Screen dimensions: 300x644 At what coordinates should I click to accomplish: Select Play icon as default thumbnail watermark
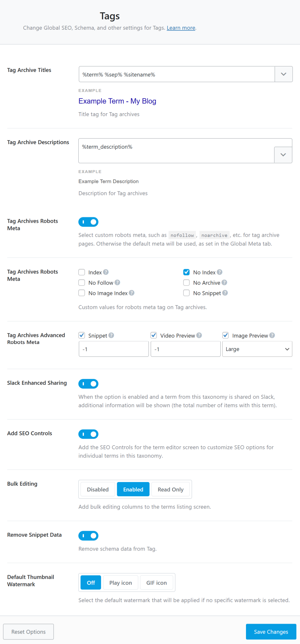[x=120, y=583]
